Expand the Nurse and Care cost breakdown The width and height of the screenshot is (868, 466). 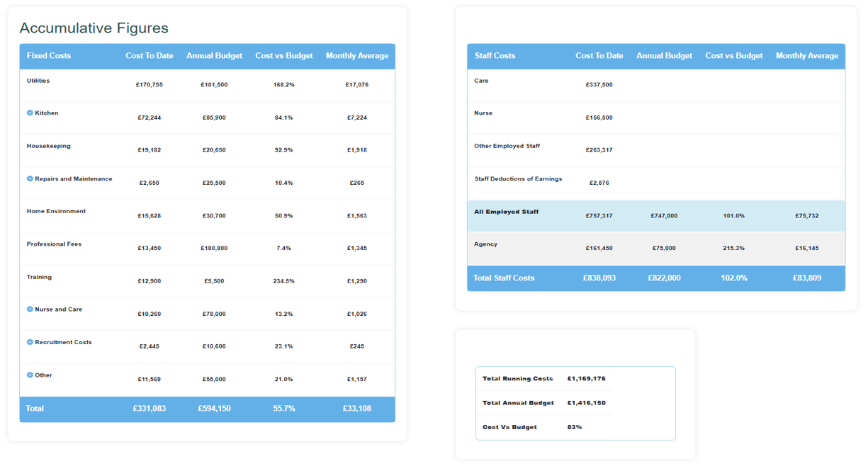point(30,309)
